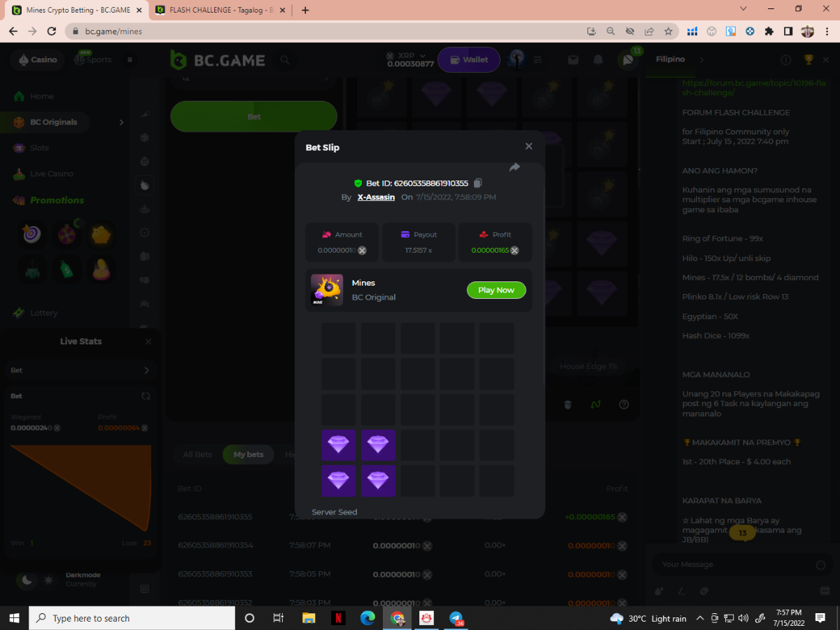Open the search magnifier icon in header
Viewport: 840px width, 630px height.
tap(285, 60)
